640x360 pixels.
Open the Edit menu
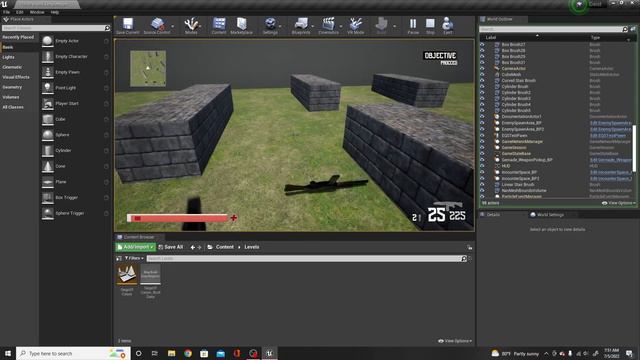[19, 12]
